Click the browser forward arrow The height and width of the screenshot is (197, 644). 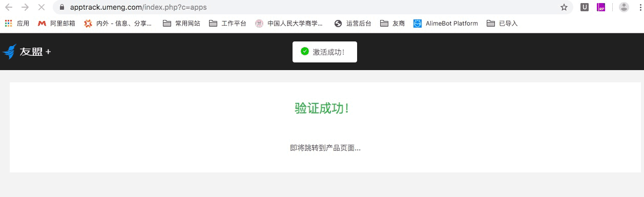(25, 7)
